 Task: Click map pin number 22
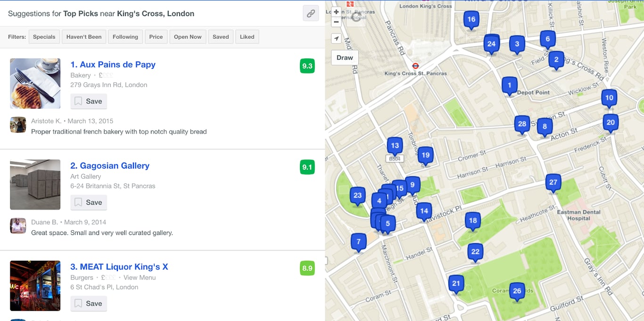coord(475,252)
